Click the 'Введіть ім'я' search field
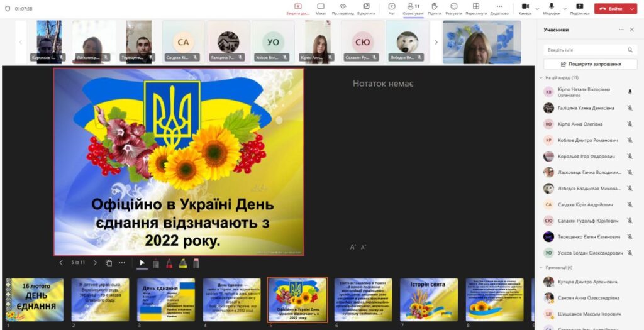This screenshot has width=644, height=330. (x=585, y=50)
